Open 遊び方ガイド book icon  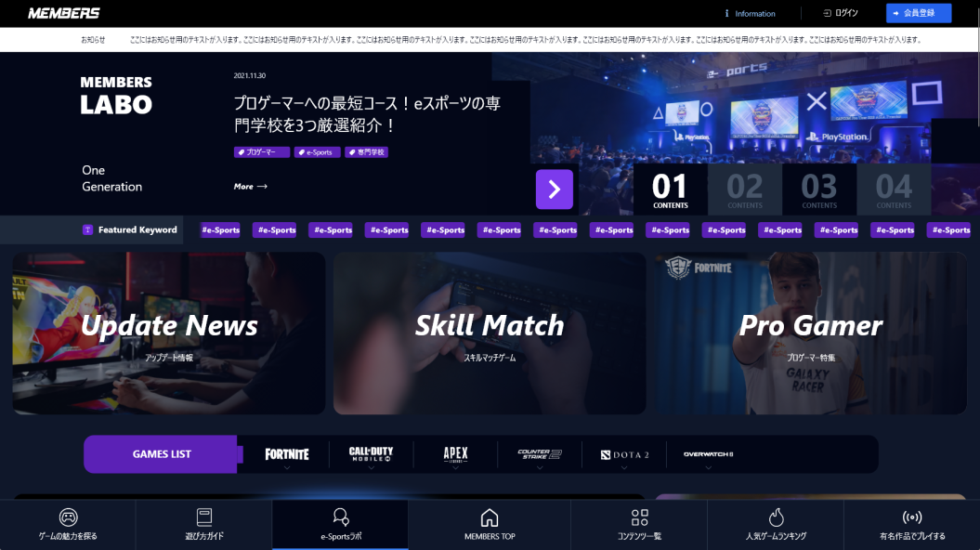[204, 517]
